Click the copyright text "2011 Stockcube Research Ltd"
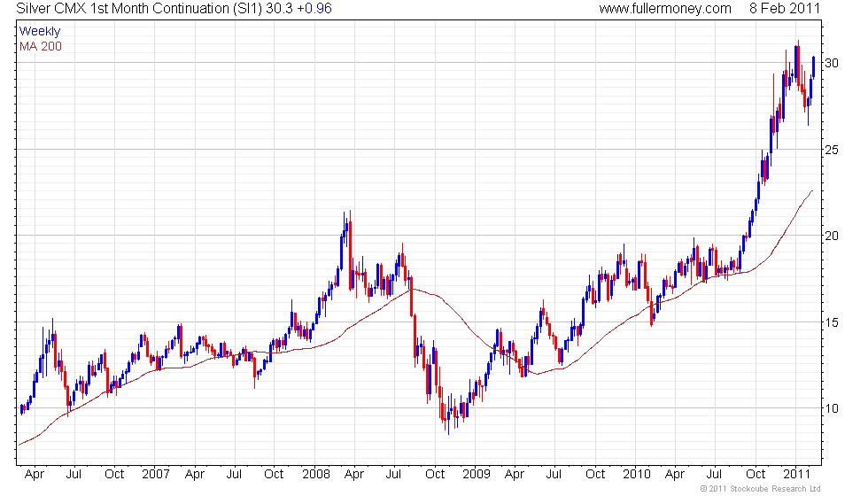Screen dimensions: 868x496 click(x=763, y=488)
